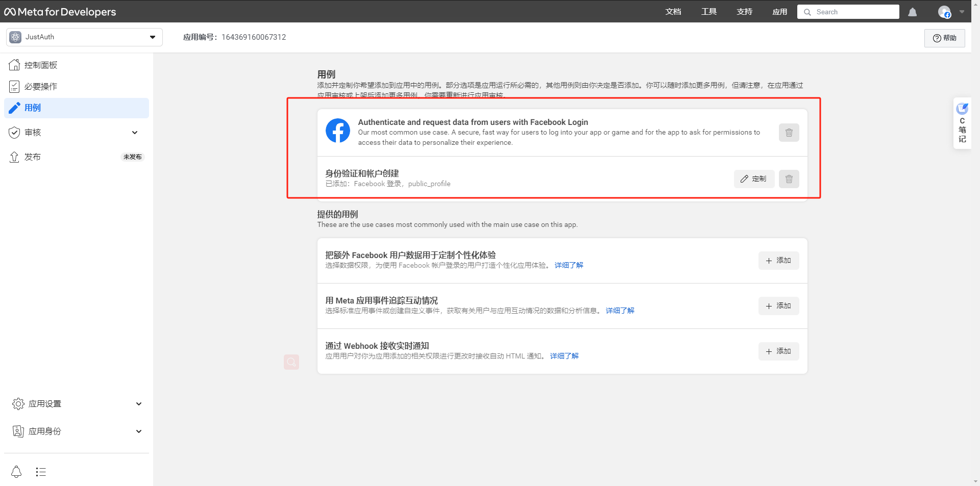980x486 pixels.
Task: Add 把额外 Facebook 用户数据 use case
Action: tap(778, 261)
